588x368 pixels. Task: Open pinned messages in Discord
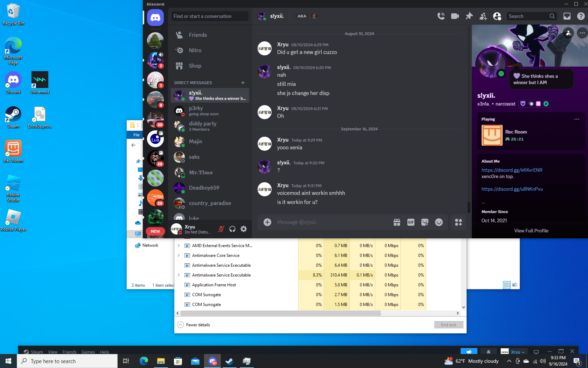pyautogui.click(x=469, y=16)
